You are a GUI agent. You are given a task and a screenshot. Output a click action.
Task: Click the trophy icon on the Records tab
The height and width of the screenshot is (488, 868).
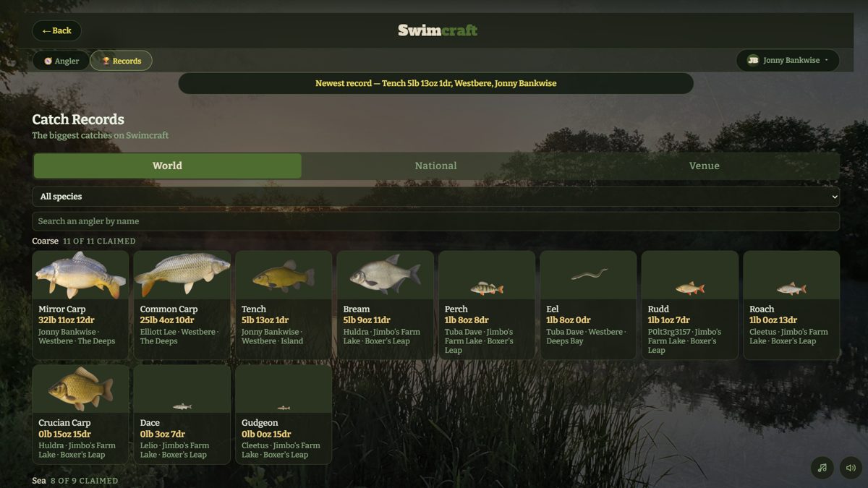[x=106, y=61]
